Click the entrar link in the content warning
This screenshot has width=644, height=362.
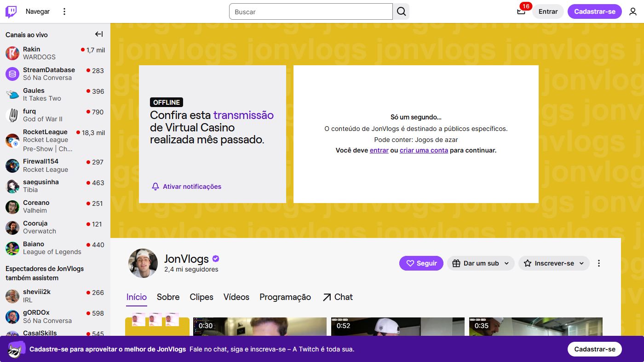click(379, 150)
